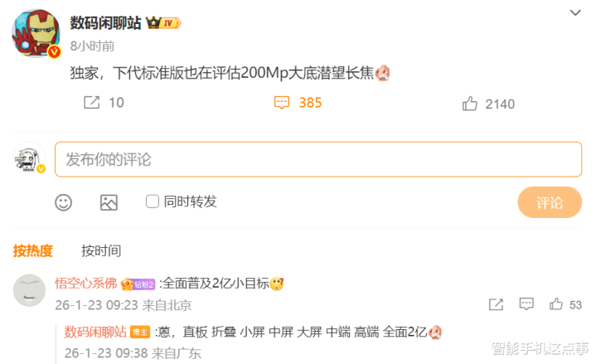Viewport: 596px width, 364px height.
Task: Click the 数码闲聊站 reply author link
Action: coord(95,332)
